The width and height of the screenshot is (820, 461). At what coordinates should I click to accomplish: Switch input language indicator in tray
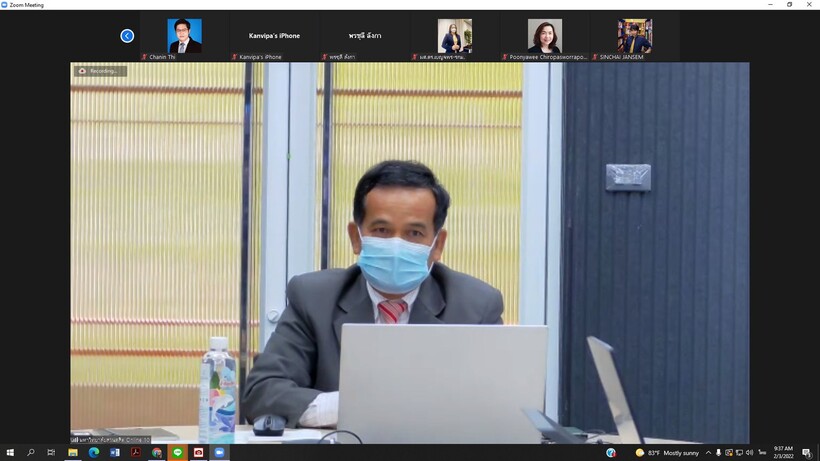click(762, 453)
